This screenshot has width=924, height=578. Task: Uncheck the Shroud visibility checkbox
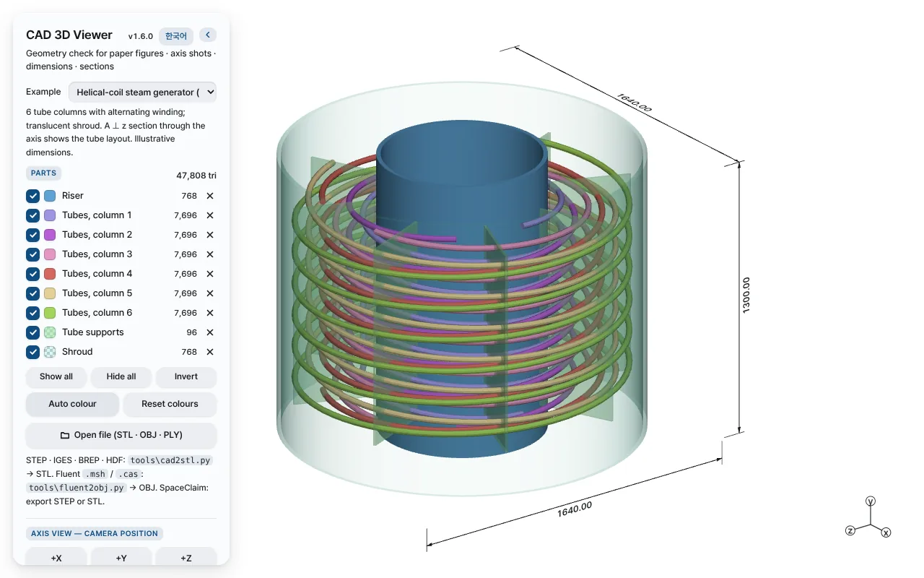pyautogui.click(x=32, y=352)
